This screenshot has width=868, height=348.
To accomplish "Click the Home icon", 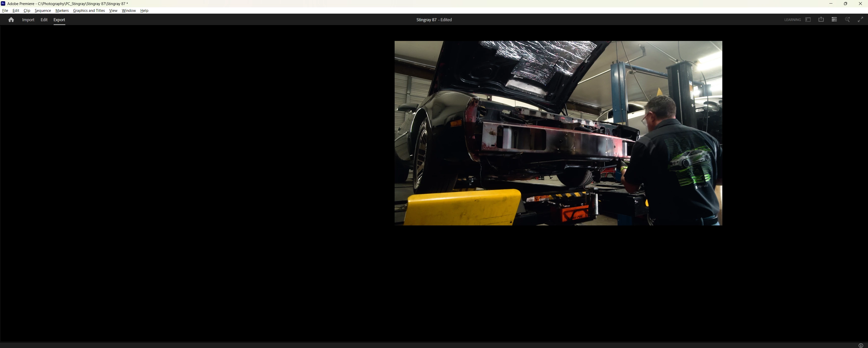I will coord(11,20).
